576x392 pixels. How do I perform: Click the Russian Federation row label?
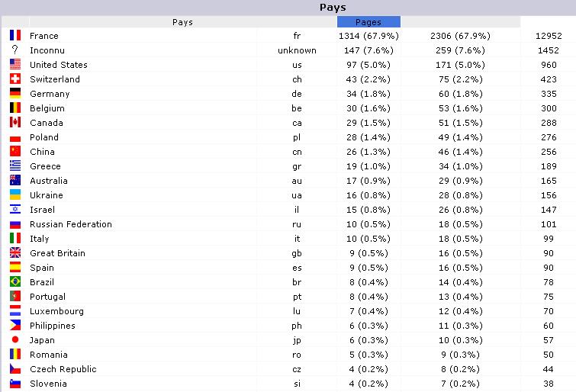pyautogui.click(x=71, y=224)
